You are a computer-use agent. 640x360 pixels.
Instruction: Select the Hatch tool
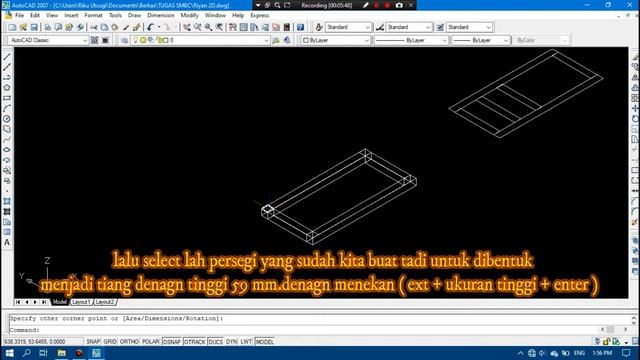click(x=7, y=201)
